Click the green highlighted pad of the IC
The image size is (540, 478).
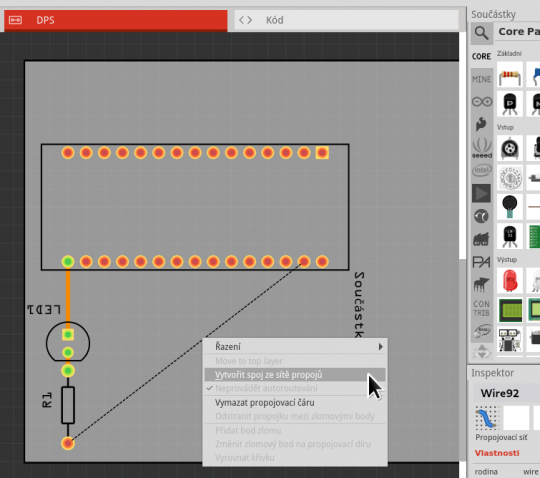tap(68, 262)
